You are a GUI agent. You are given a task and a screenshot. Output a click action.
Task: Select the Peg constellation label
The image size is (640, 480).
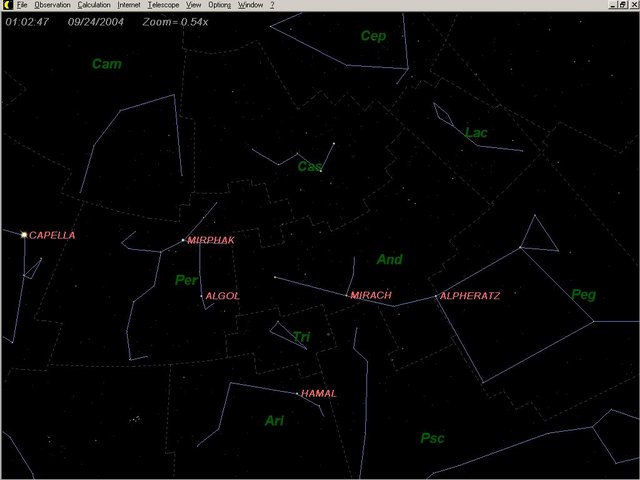583,294
